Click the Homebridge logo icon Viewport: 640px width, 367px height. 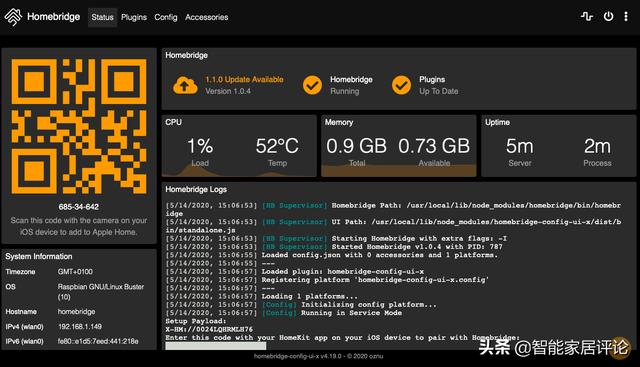[x=13, y=17]
